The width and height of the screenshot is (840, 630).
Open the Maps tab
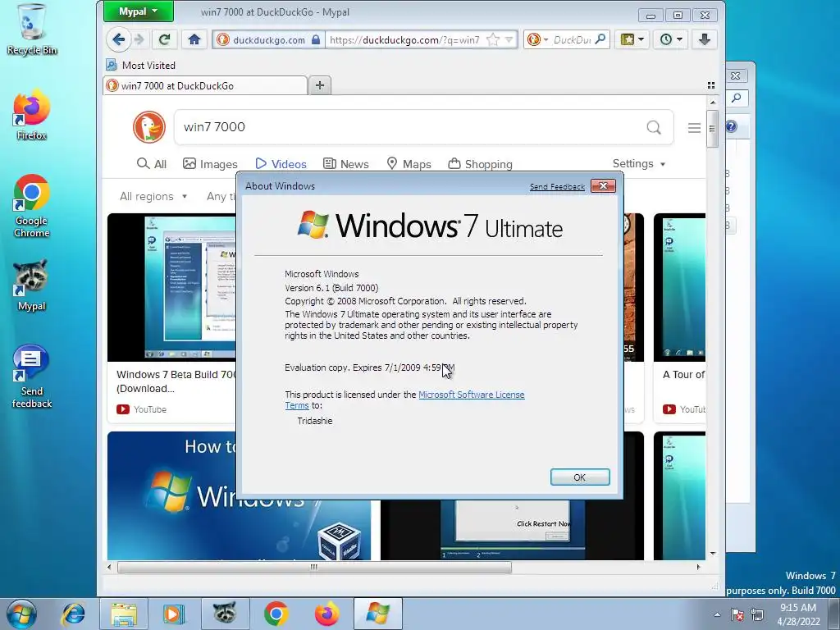[409, 164]
